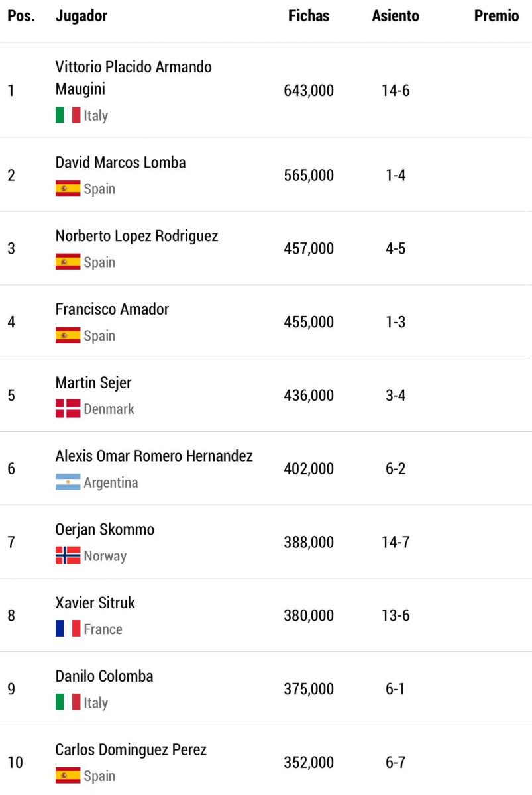Open player Vittorio Placido Armando Maugini
Image resolution: width=532 pixels, height=795 pixels.
(134, 78)
